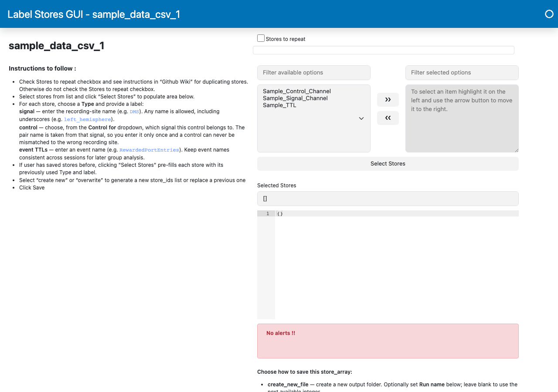Click the DMS example code text

(x=134, y=112)
